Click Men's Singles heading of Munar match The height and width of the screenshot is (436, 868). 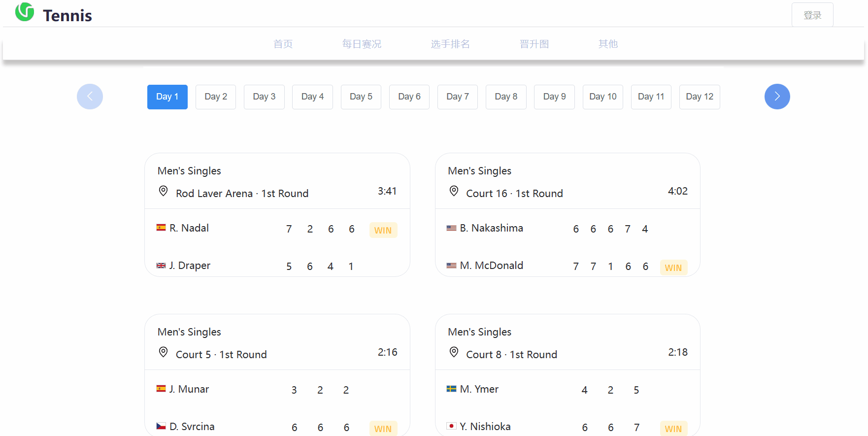(189, 332)
